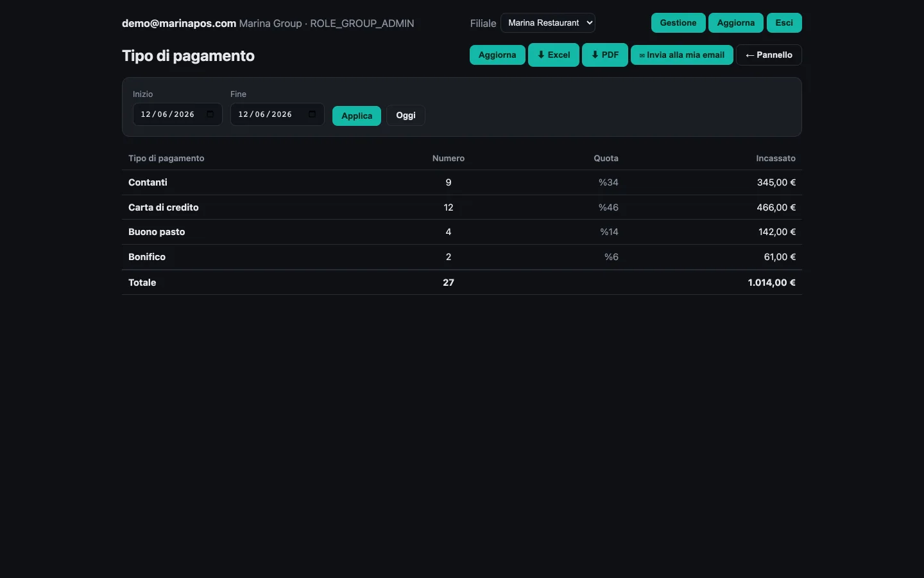Log out with the Esci button

pos(784,22)
